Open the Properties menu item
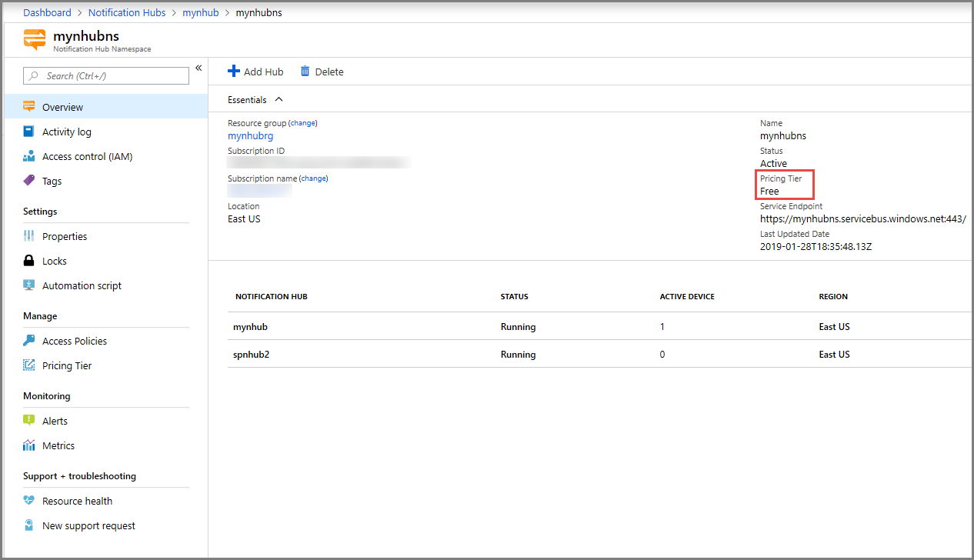Screen dimensions: 974x560 click(65, 236)
